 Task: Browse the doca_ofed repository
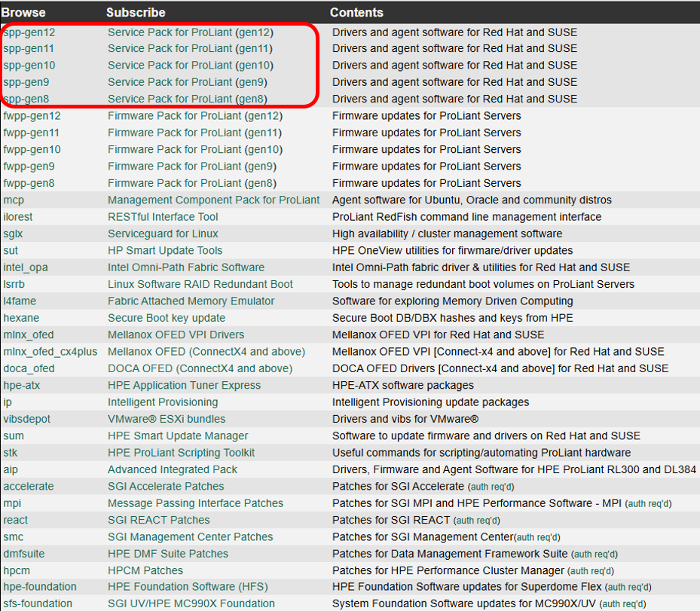[x=29, y=368]
